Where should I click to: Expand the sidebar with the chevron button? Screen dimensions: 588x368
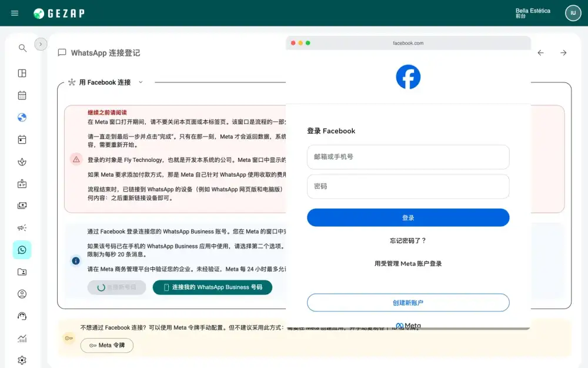tap(41, 44)
